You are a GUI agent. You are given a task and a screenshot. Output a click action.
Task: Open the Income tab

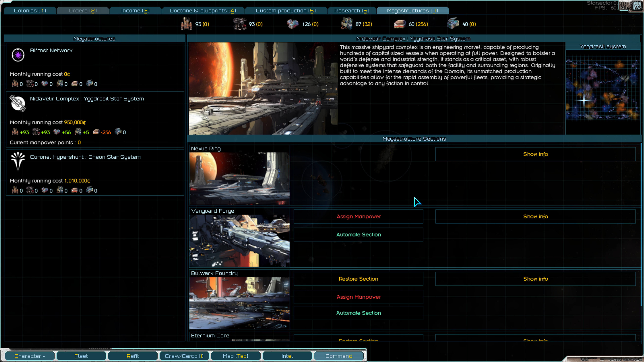point(135,11)
